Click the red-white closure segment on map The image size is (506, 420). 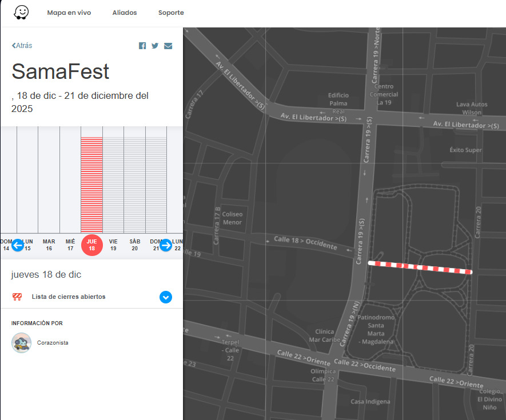(420, 267)
